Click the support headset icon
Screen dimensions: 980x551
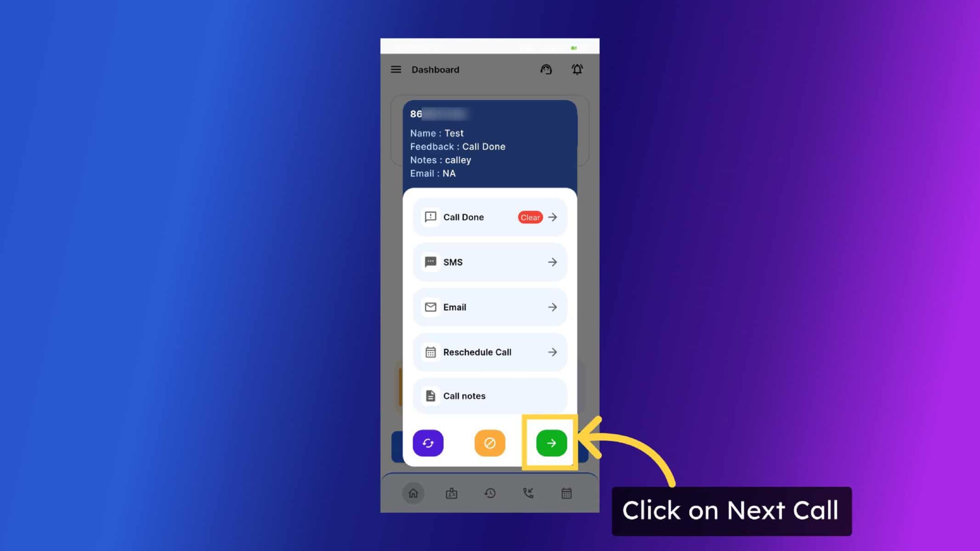pyautogui.click(x=547, y=69)
